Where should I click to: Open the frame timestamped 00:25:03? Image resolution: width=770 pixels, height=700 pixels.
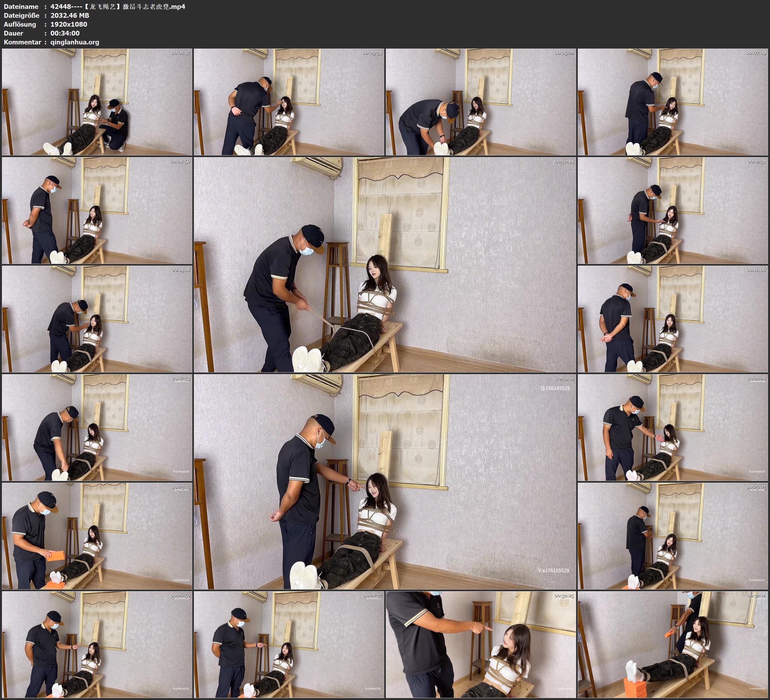click(x=673, y=536)
